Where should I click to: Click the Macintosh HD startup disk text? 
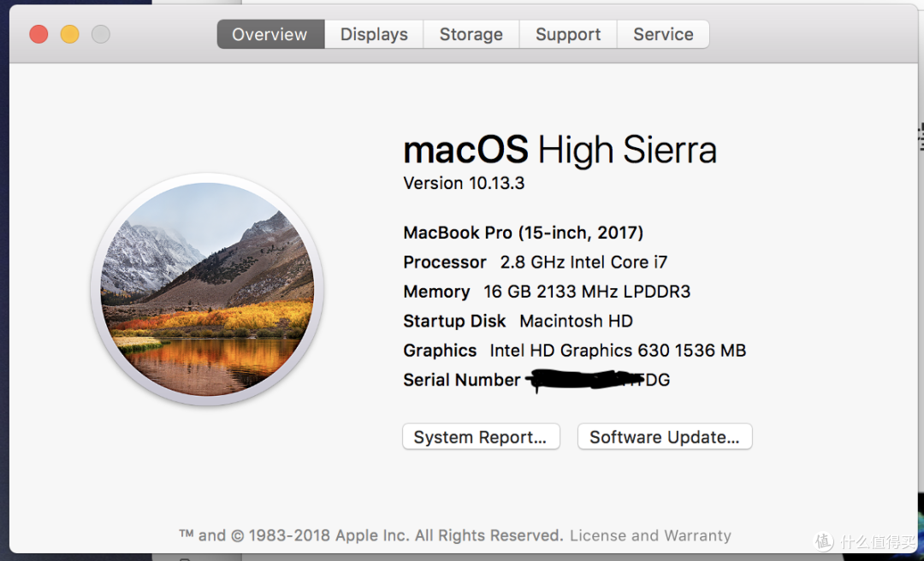coord(577,322)
